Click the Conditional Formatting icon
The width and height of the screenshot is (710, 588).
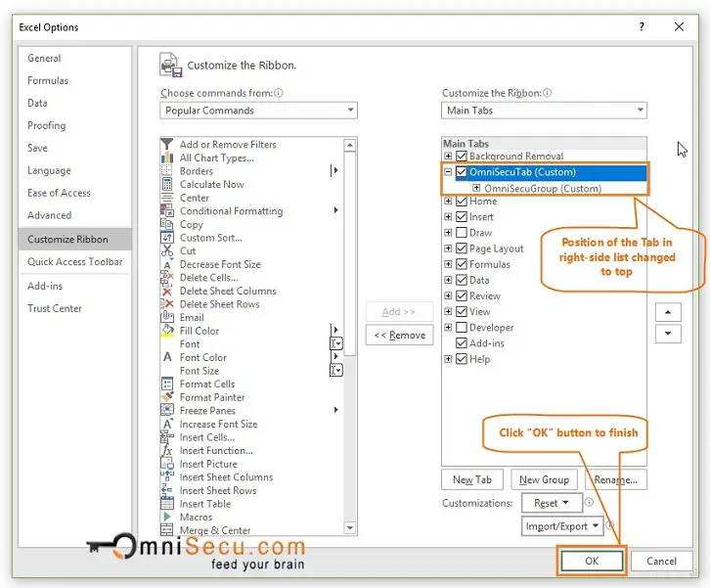(167, 210)
